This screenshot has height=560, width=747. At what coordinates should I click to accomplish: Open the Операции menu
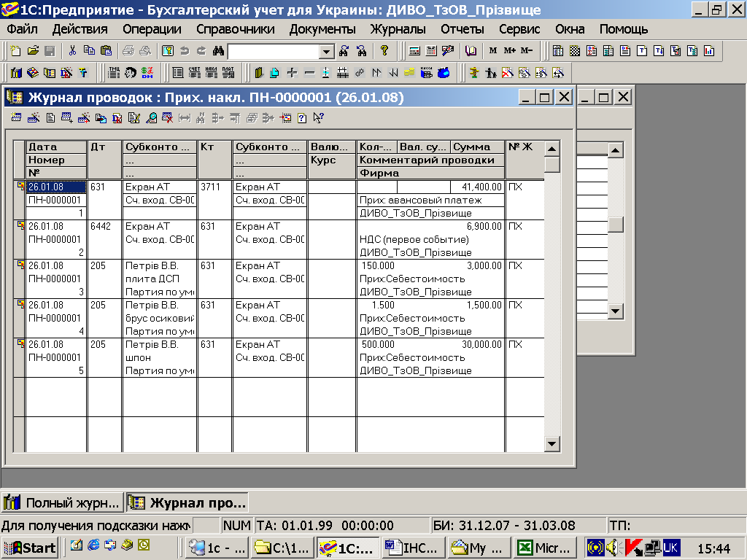(152, 29)
